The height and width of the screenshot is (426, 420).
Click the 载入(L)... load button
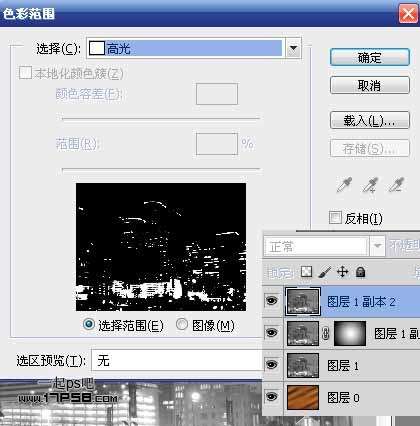click(370, 120)
